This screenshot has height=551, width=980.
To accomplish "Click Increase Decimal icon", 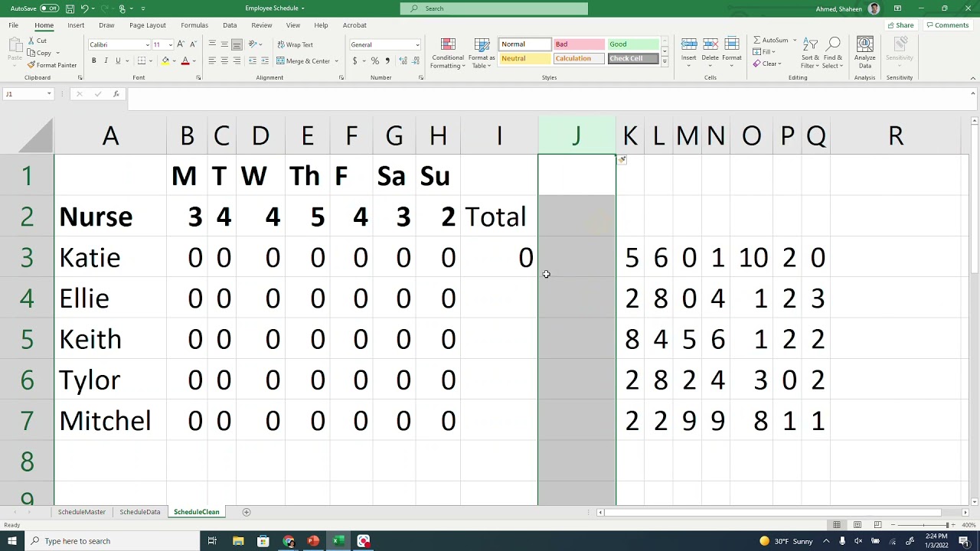I will coord(402,60).
